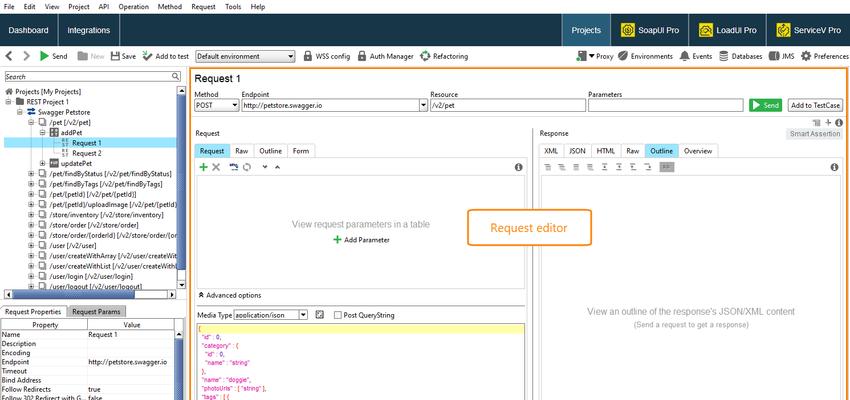Click the Proxy server icon
The image size is (850, 400).
582,56
